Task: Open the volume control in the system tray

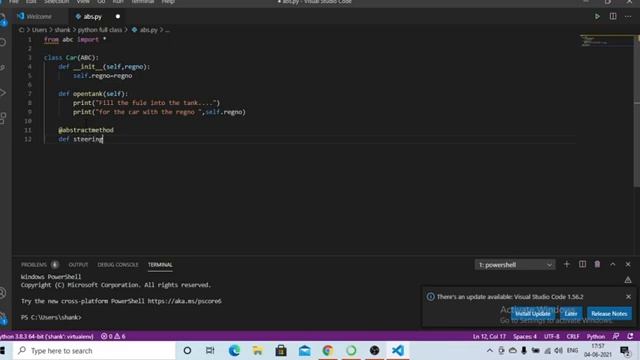Action: point(559,351)
